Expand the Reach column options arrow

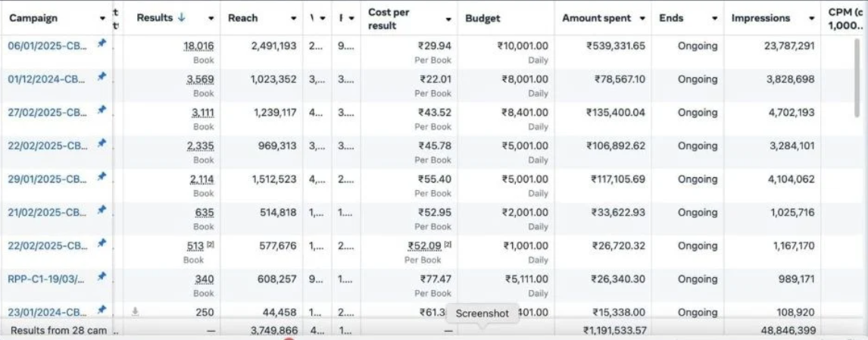coord(294,18)
